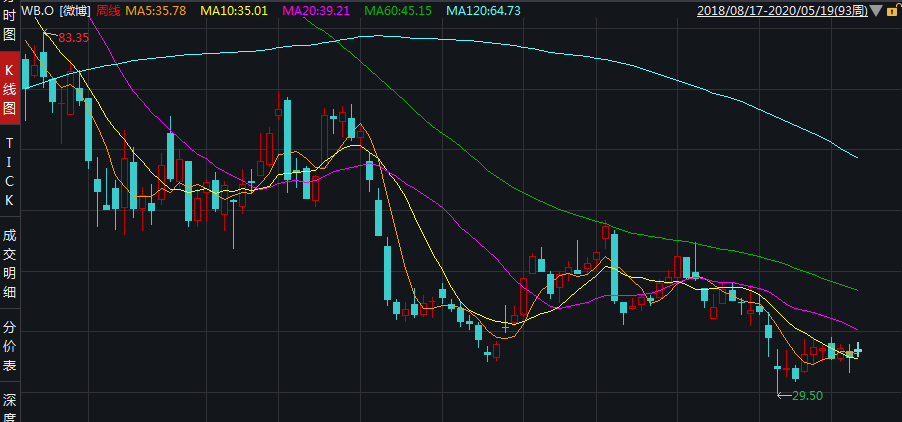Screen dimensions: 902x422
Task: Click the 周线 period label
Action: [x=107, y=10]
